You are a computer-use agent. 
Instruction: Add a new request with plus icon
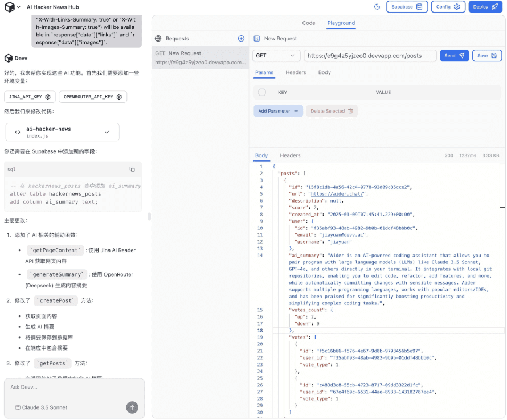point(241,39)
